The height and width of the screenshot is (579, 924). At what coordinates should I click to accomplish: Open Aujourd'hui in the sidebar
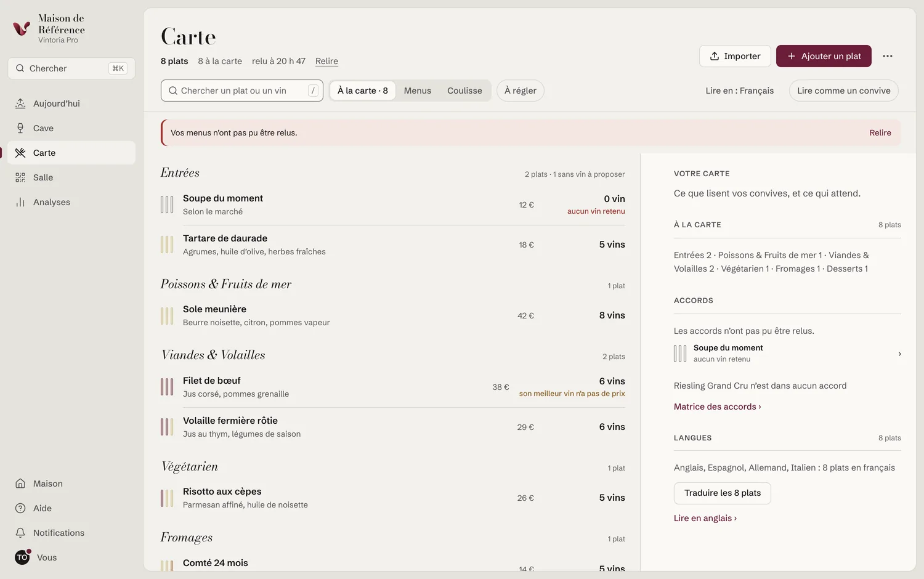point(71,103)
